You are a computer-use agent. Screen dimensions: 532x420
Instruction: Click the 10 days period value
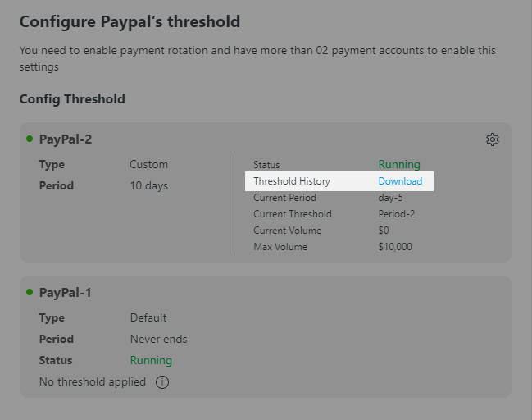coord(149,185)
